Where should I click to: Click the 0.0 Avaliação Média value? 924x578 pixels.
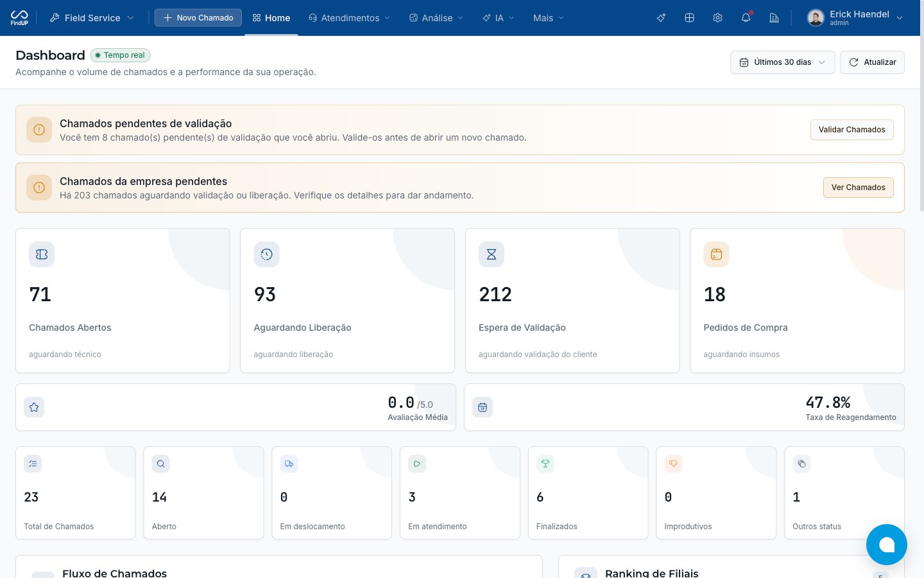tap(401, 403)
